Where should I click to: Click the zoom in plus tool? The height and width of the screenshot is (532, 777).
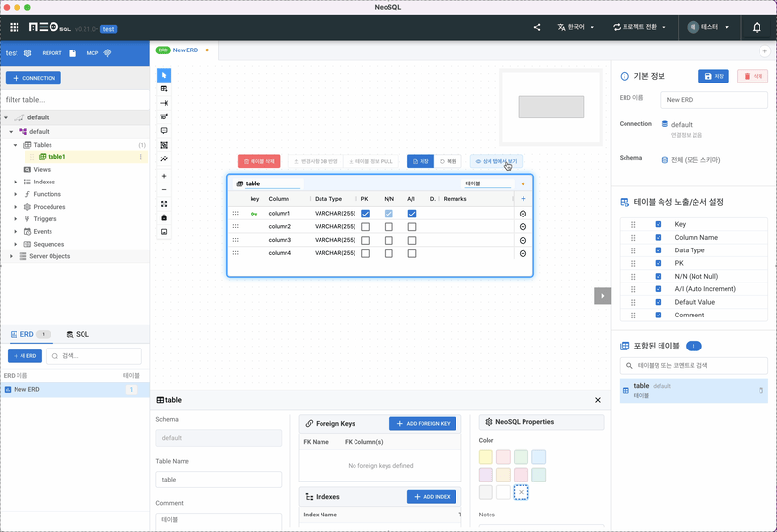click(164, 176)
